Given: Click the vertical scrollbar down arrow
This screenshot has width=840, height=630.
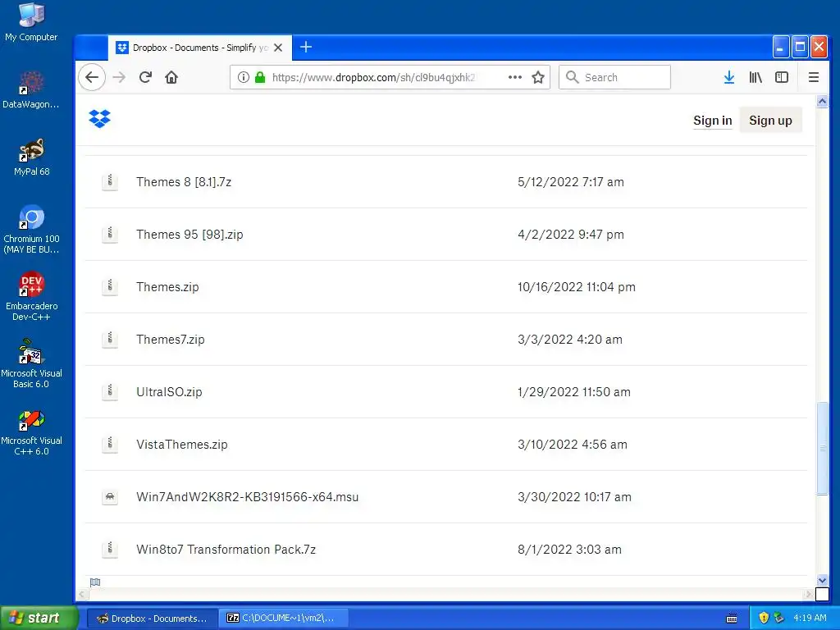Looking at the screenshot, I should [822, 580].
